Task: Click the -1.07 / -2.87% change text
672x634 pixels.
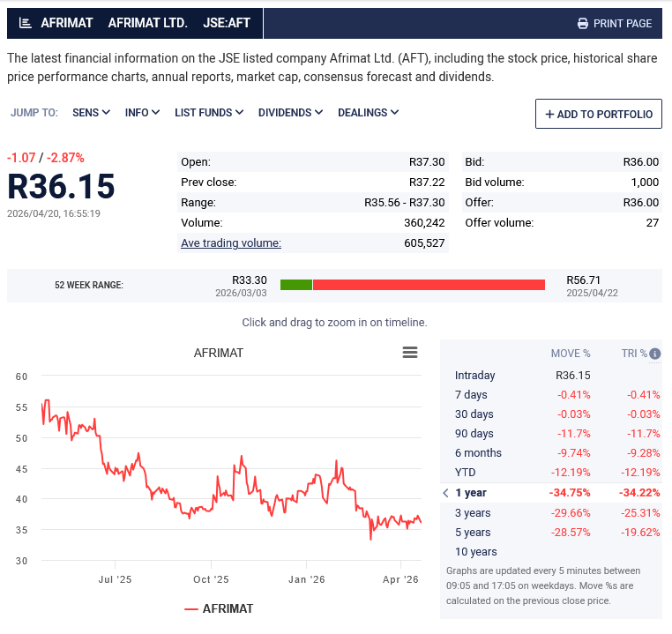Action: pyautogui.click(x=46, y=158)
